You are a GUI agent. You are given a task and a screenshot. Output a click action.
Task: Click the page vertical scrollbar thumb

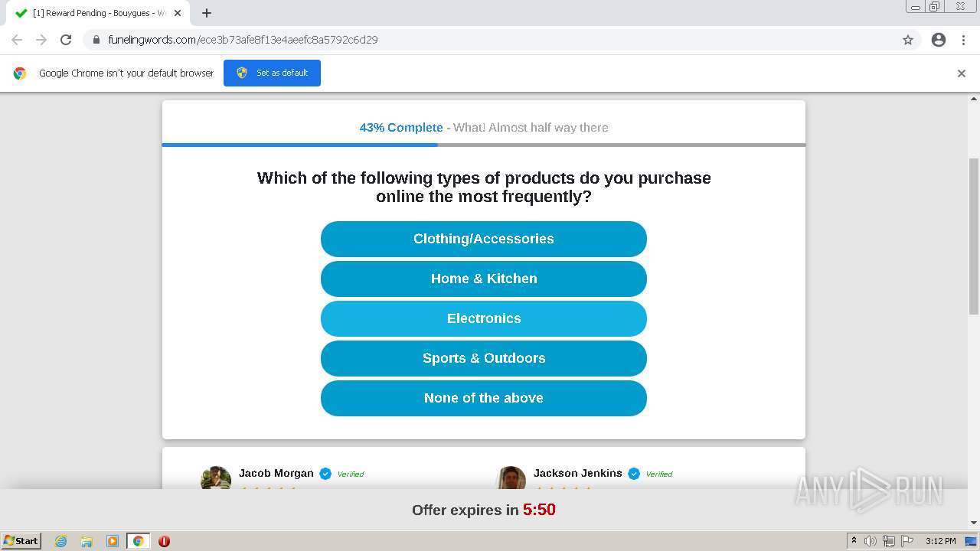pyautogui.click(x=974, y=236)
